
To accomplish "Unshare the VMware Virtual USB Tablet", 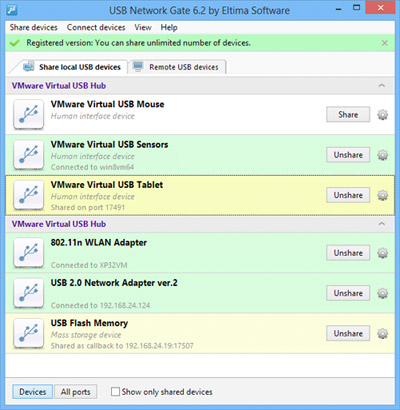I will [348, 195].
